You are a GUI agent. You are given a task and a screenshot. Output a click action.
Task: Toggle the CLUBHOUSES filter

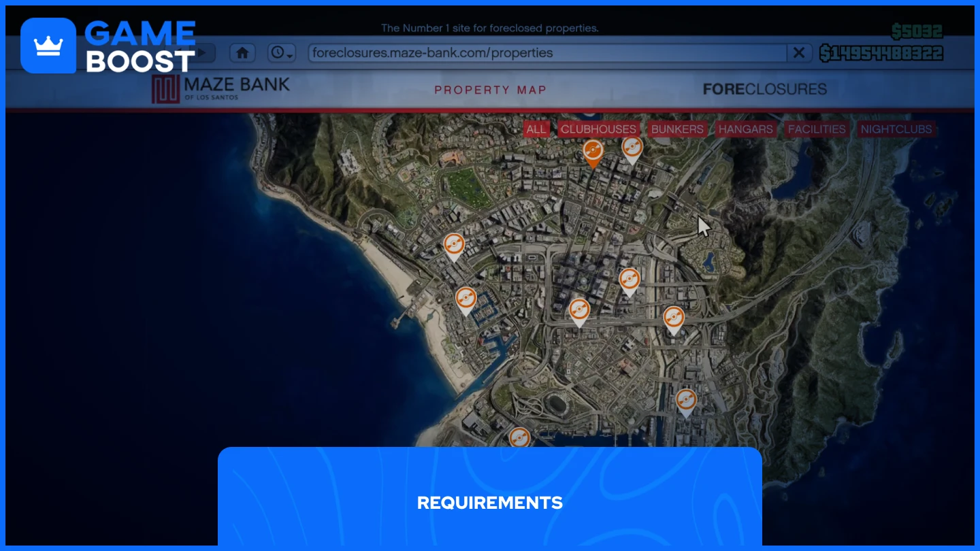pos(598,129)
